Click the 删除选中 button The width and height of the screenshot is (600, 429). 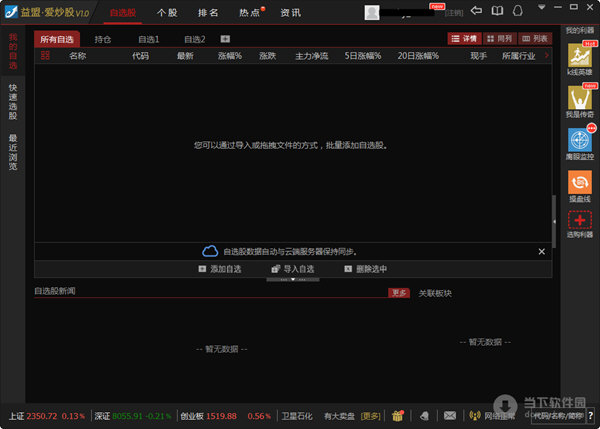pos(365,269)
